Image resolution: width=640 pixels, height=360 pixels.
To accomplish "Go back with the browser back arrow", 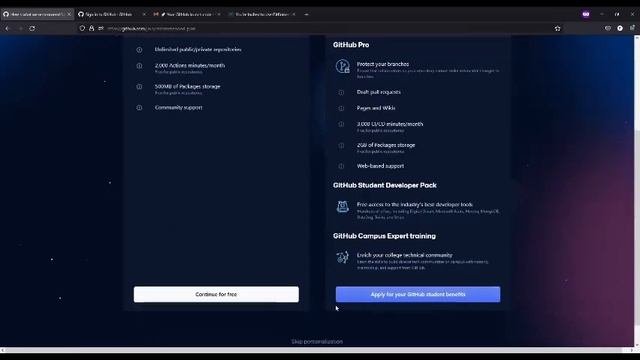I will 7,29.
